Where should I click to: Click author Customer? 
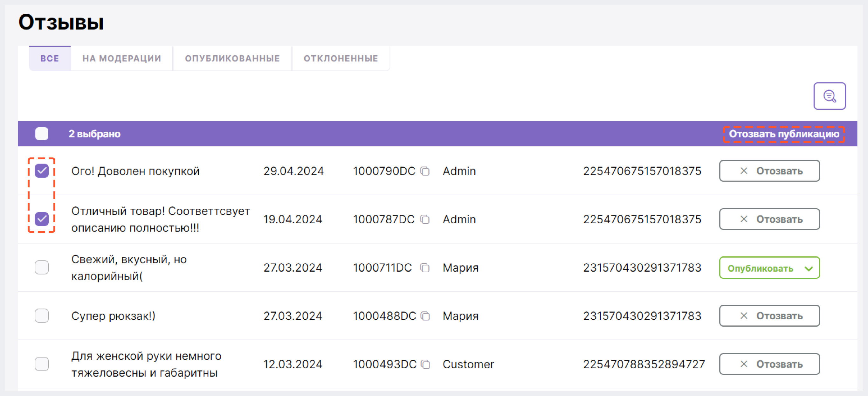click(x=468, y=364)
